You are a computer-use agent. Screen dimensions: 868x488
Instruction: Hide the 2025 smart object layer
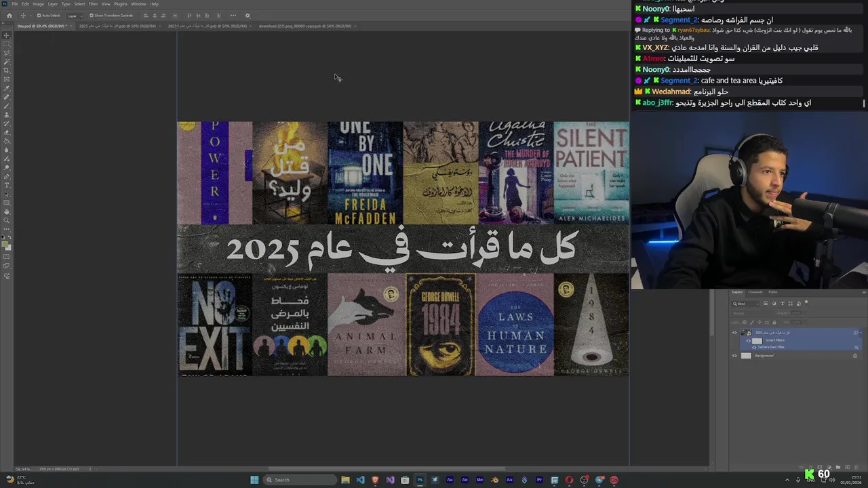pos(734,333)
